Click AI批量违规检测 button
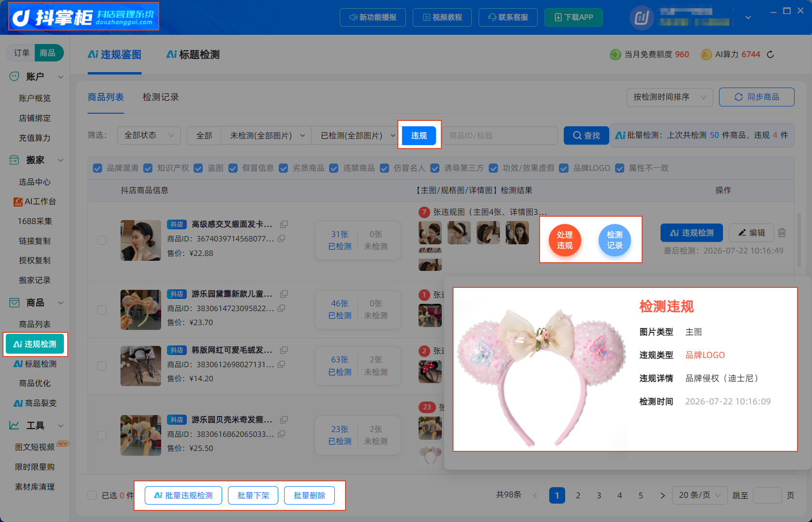Screen dimensions: 812x522 click(183, 495)
